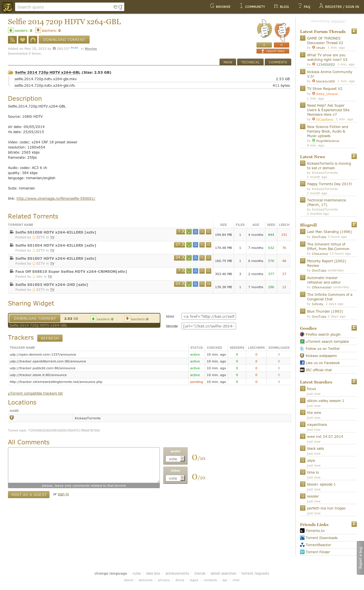This screenshot has width=364, height=590.
Task: Click the Firefox search plugin icon
Action: (x=302, y=335)
